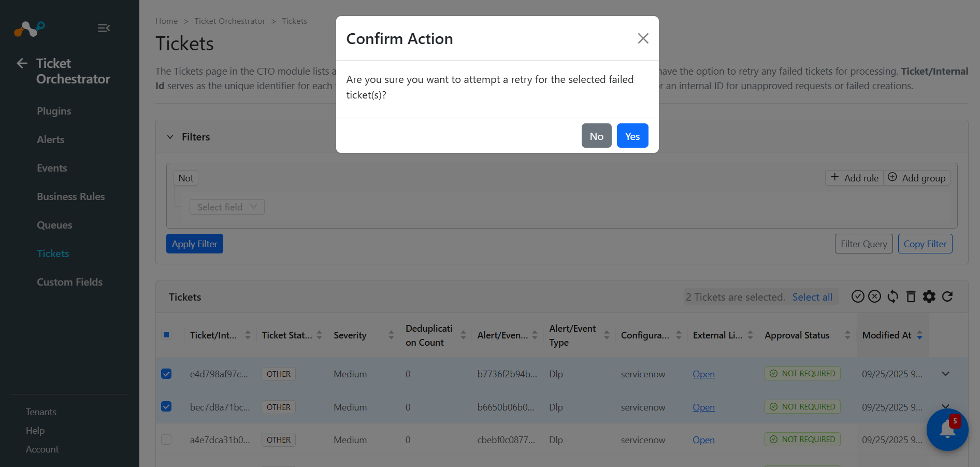Go back using the Ticket Orchestrator arrow
Screen dimensions: 980x467
pos(22,63)
